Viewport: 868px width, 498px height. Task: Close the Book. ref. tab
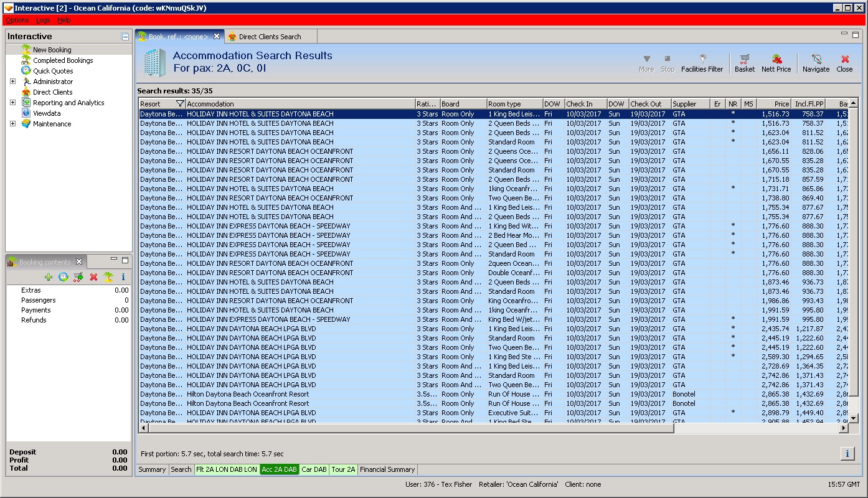[217, 36]
